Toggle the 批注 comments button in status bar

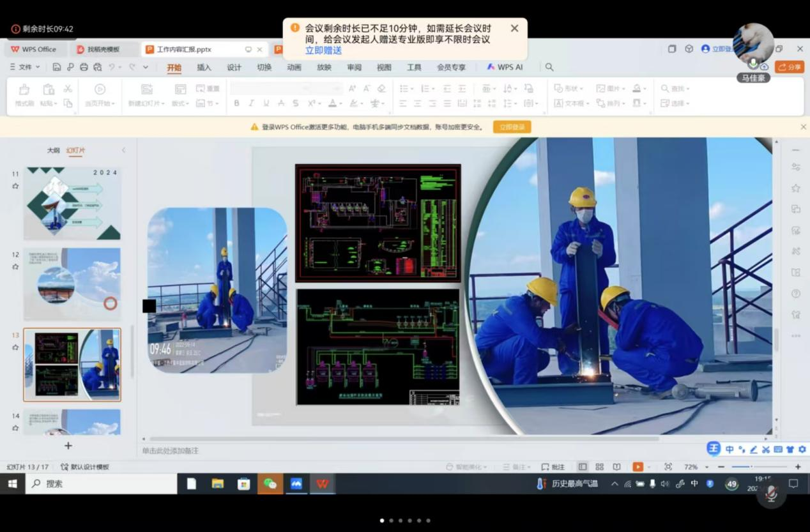tap(553, 467)
